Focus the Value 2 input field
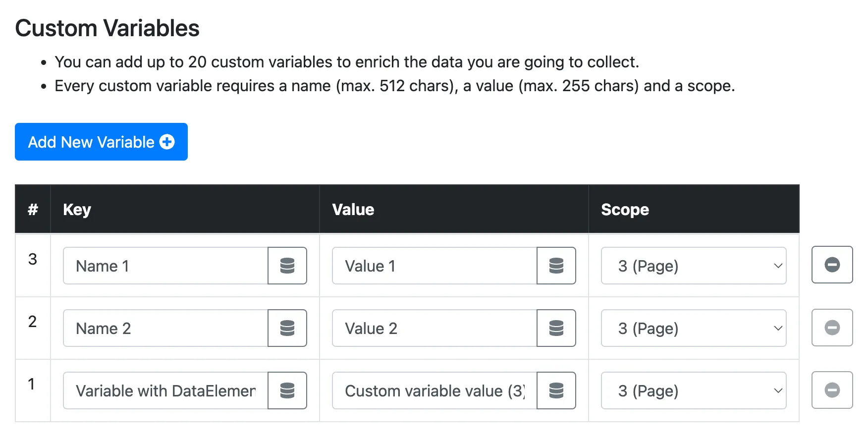Image resolution: width=868 pixels, height=446 pixels. click(x=434, y=328)
